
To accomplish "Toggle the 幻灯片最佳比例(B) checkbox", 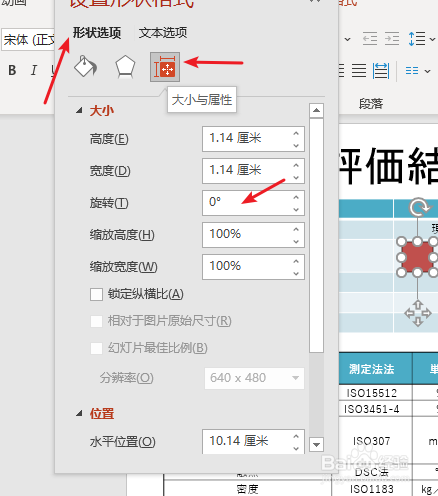I will [x=96, y=349].
